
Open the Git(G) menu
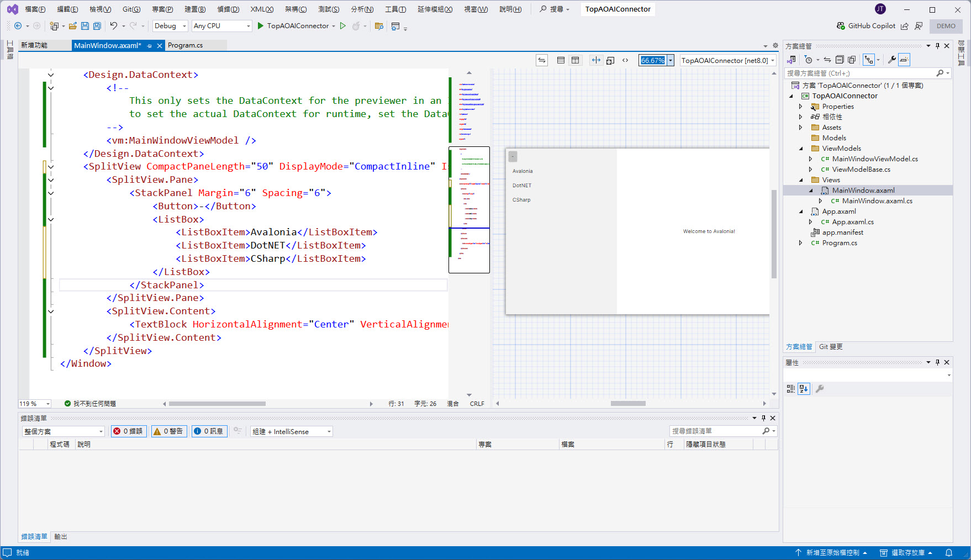131,9
